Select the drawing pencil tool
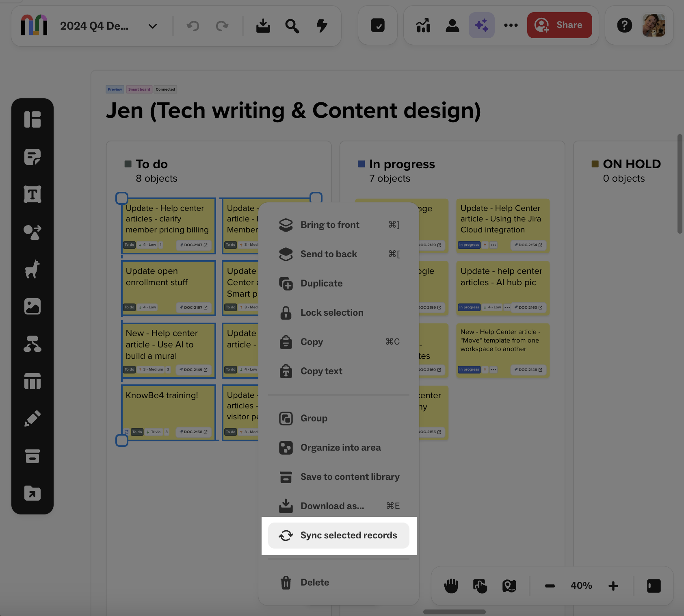Viewport: 684px width, 616px height. pyautogui.click(x=32, y=419)
